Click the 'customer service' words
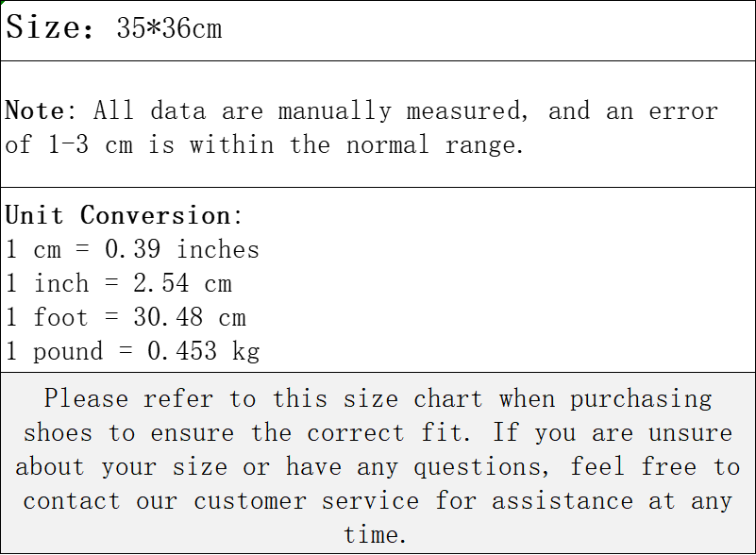 (x=306, y=501)
